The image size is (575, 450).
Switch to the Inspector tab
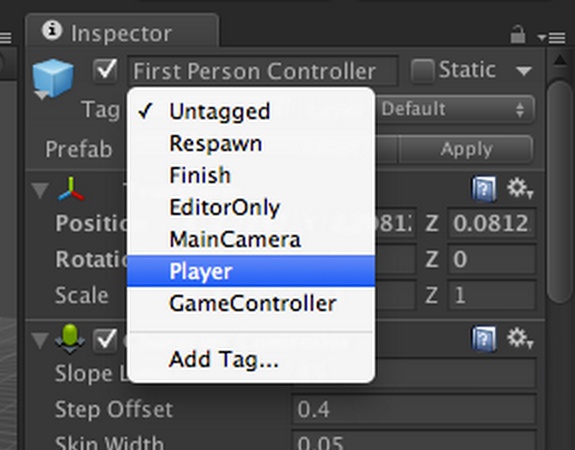[x=122, y=32]
